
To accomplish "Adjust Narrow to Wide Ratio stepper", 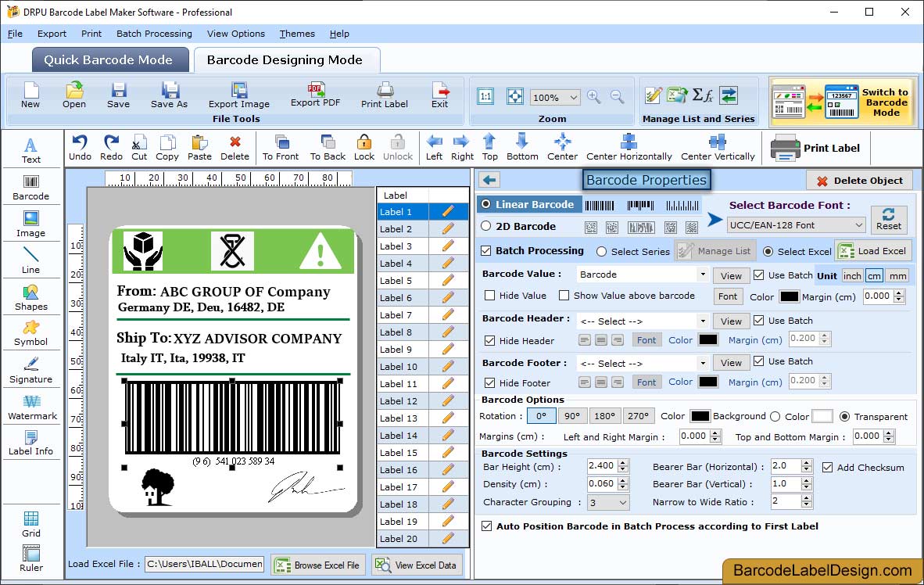I will point(807,502).
